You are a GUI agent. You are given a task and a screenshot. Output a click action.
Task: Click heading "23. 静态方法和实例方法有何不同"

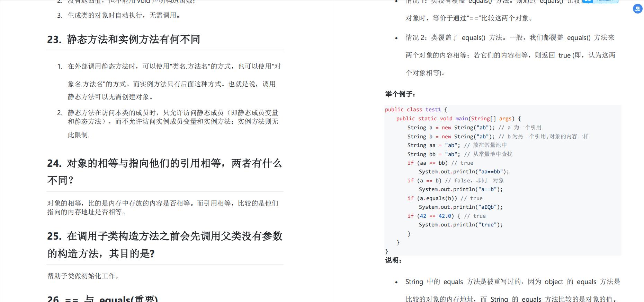pos(124,39)
